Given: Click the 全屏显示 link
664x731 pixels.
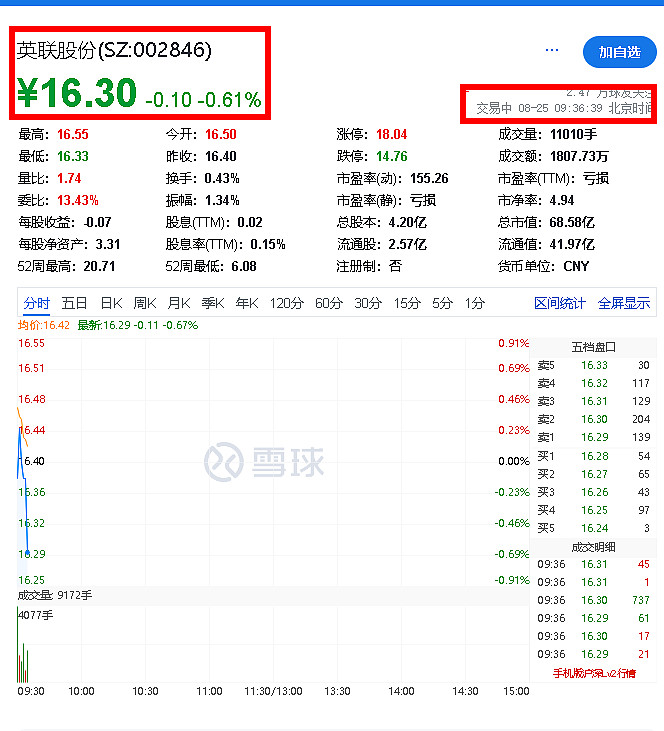Looking at the screenshot, I should [624, 303].
